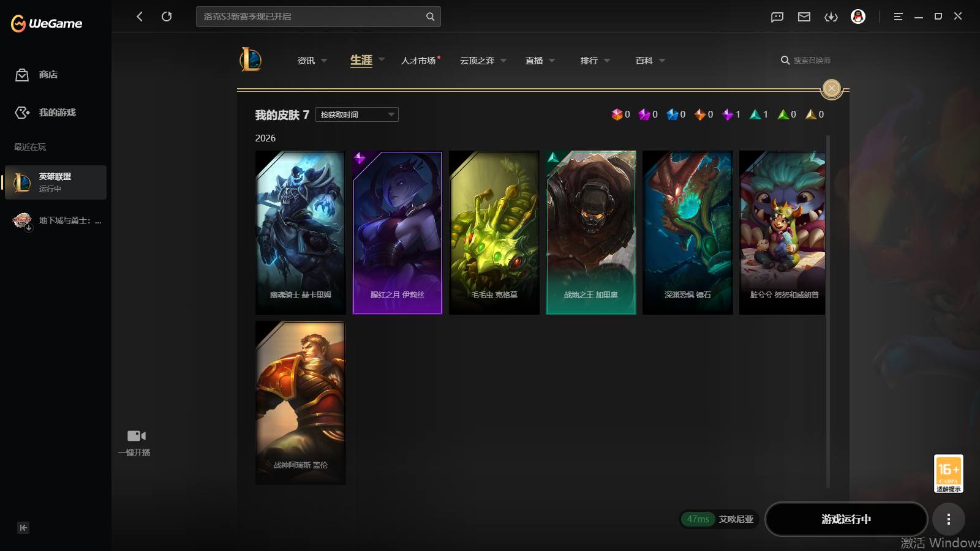Click the teal triangle gem counter
Viewport: 980px width, 551px height.
pyautogui.click(x=759, y=114)
